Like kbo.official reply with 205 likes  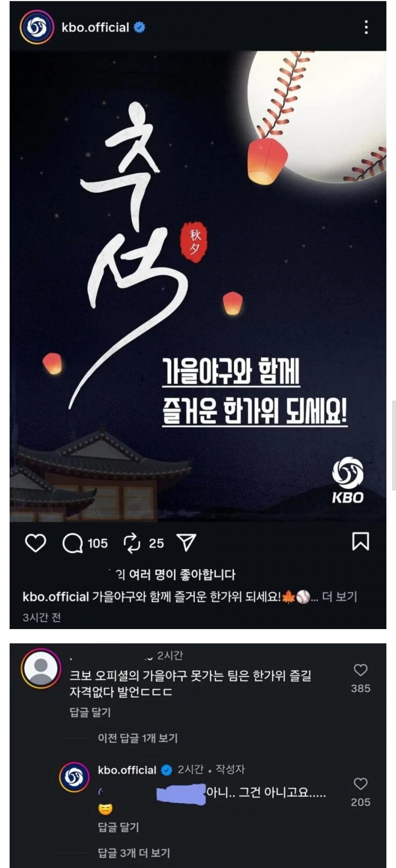pyautogui.click(x=360, y=784)
